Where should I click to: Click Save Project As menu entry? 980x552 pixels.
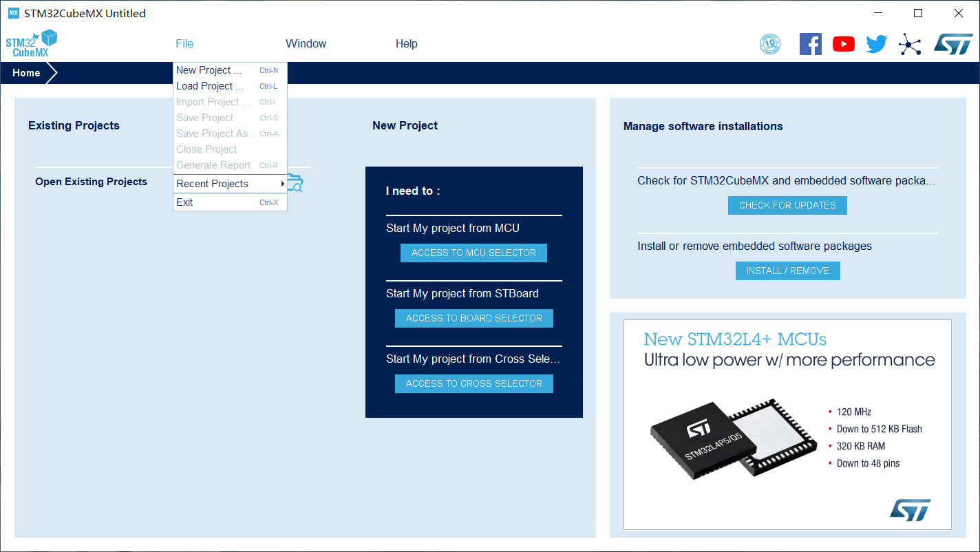(x=230, y=134)
